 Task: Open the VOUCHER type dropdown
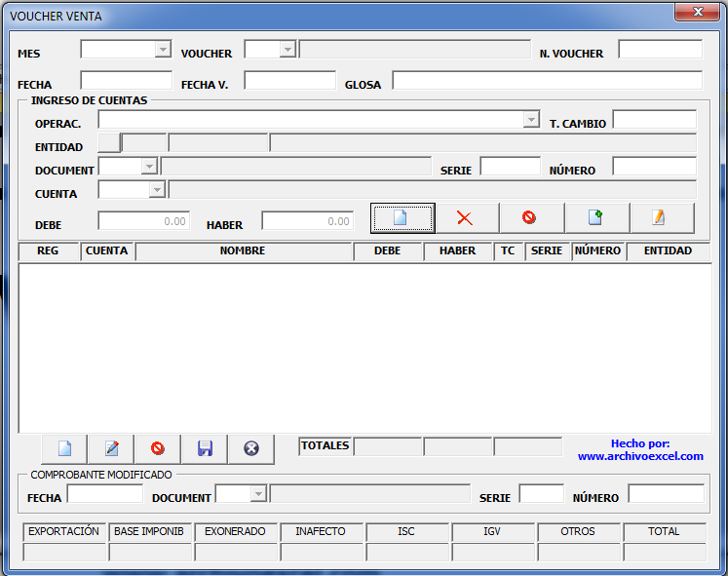coord(287,49)
